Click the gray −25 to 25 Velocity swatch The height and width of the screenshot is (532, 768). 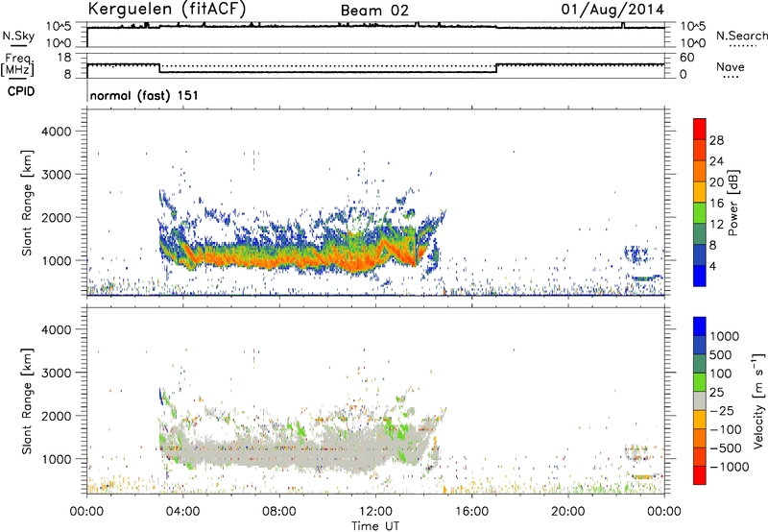pyautogui.click(x=700, y=401)
